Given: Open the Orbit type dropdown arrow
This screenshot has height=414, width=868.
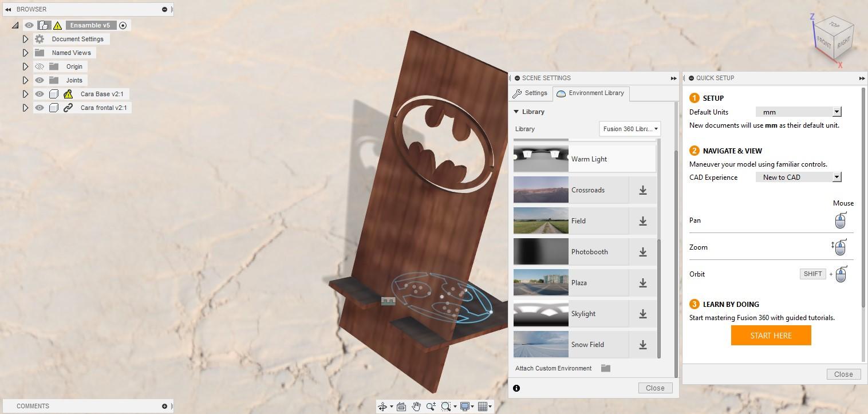Looking at the screenshot, I should point(392,407).
